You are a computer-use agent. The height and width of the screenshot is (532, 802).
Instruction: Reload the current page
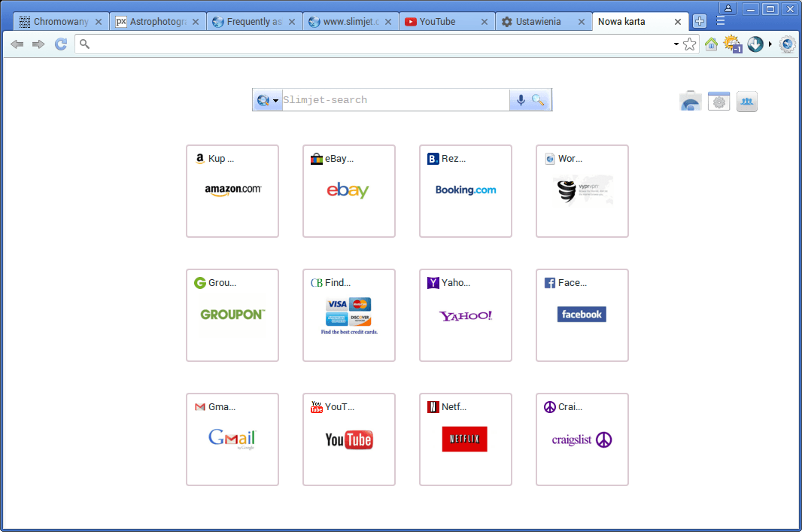pos(61,44)
